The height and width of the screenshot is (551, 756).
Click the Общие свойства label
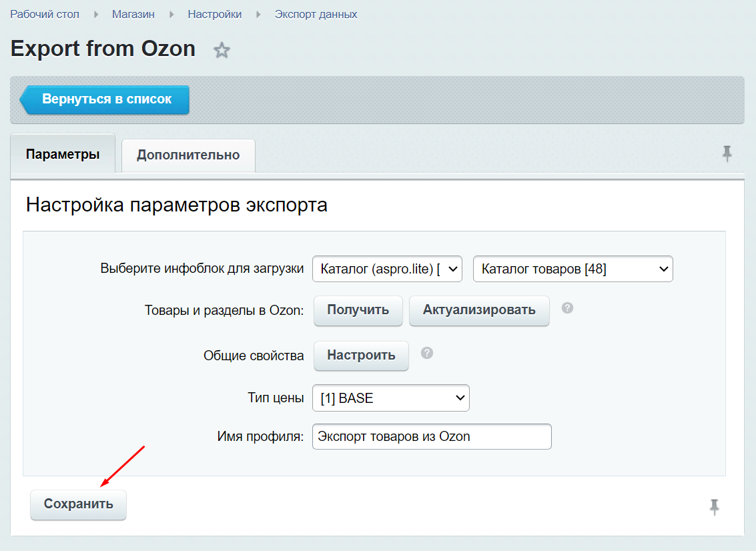tap(254, 356)
